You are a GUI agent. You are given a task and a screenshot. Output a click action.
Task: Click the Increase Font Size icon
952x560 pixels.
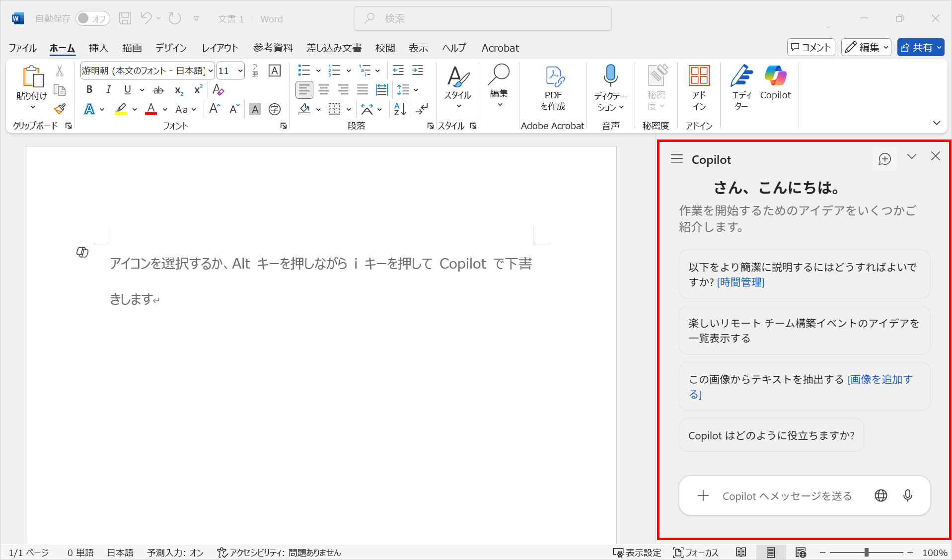coord(215,109)
